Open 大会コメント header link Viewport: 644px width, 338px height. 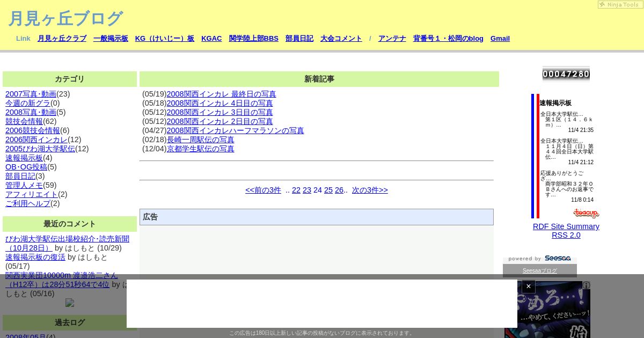(x=341, y=39)
